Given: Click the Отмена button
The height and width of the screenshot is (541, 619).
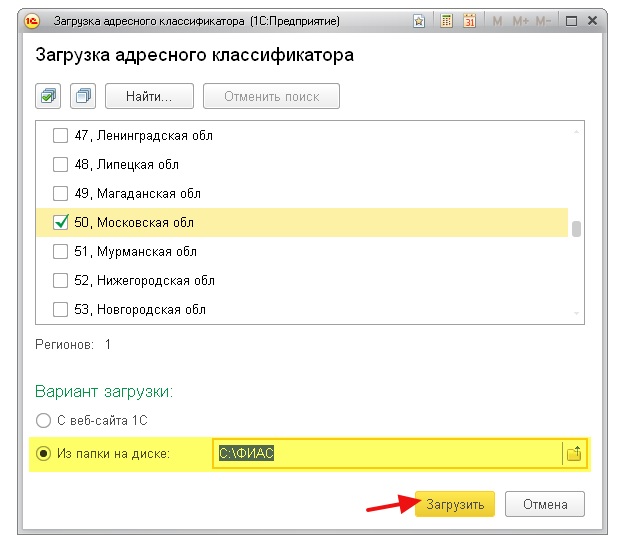Looking at the screenshot, I should (x=545, y=504).
